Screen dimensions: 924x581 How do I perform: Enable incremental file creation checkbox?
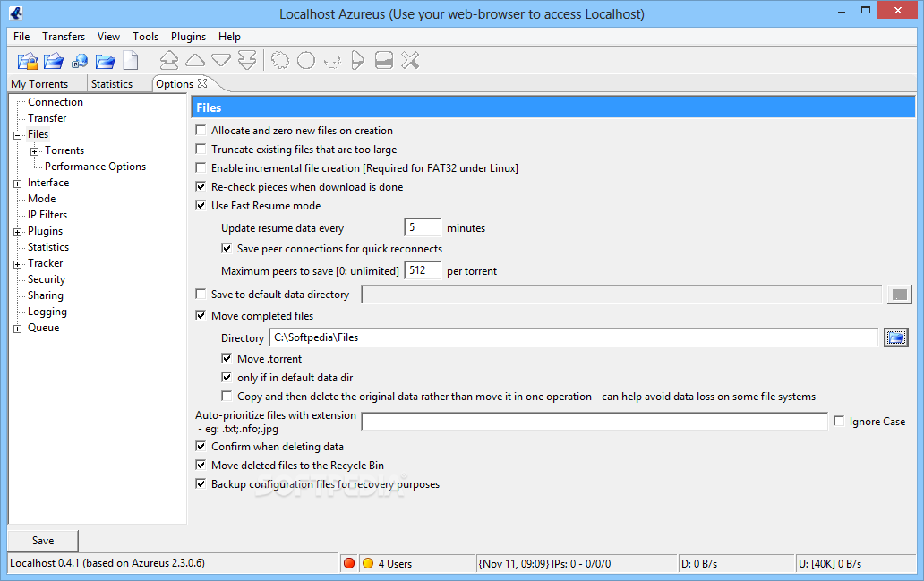(x=201, y=168)
